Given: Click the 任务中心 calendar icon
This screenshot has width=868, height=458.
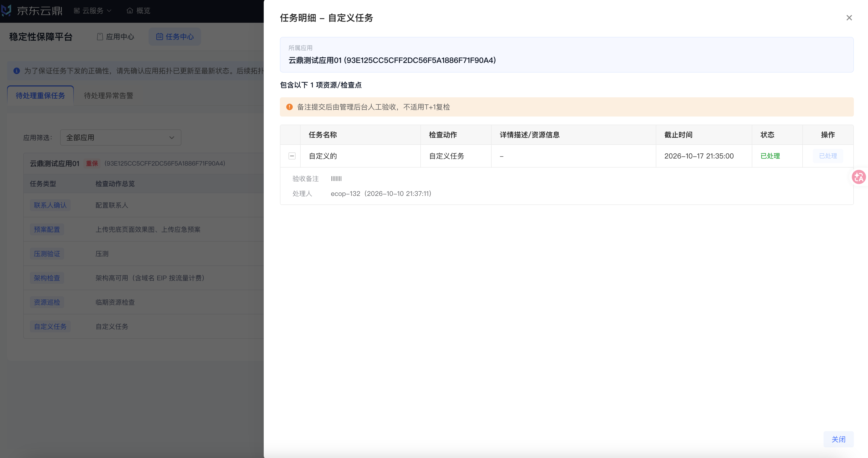Looking at the screenshot, I should (x=159, y=37).
